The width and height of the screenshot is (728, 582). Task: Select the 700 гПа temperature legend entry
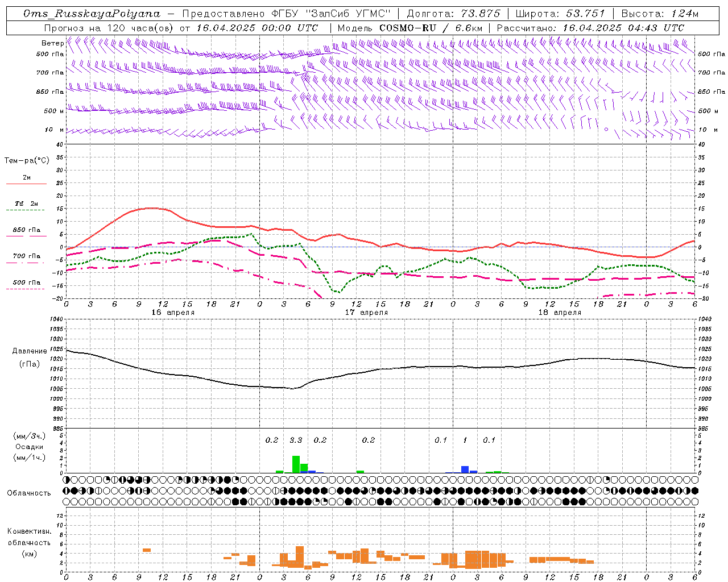[26, 258]
